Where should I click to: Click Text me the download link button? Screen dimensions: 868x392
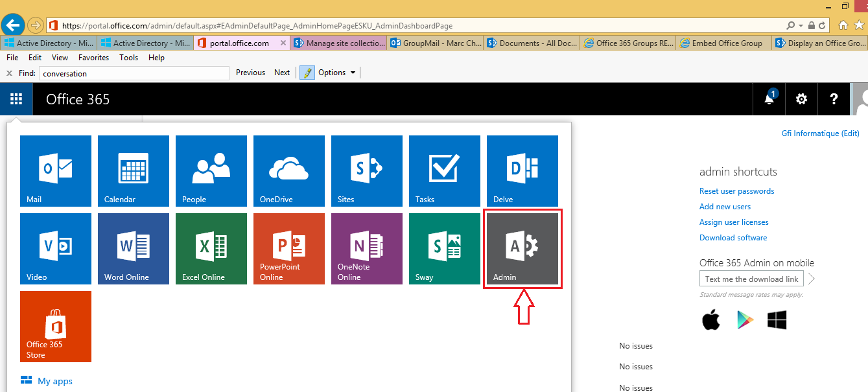752,279
